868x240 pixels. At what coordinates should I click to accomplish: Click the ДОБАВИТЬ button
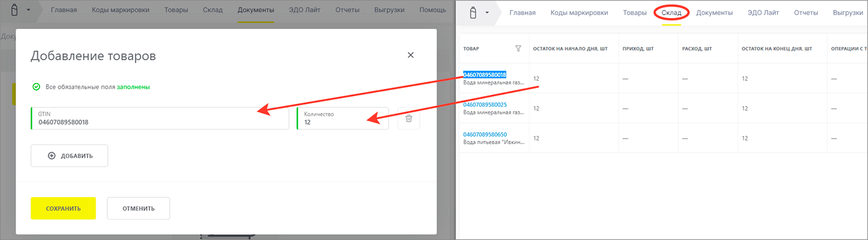point(69,156)
